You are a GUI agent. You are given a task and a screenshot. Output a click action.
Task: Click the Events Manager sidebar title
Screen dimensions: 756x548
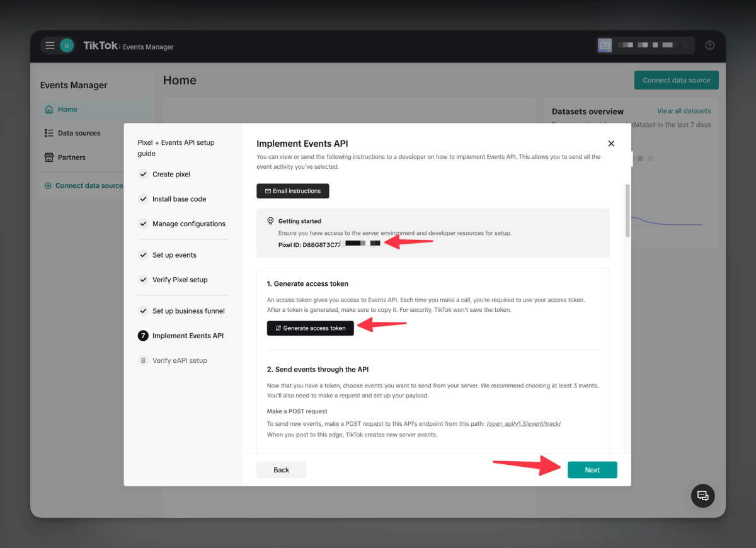[74, 85]
